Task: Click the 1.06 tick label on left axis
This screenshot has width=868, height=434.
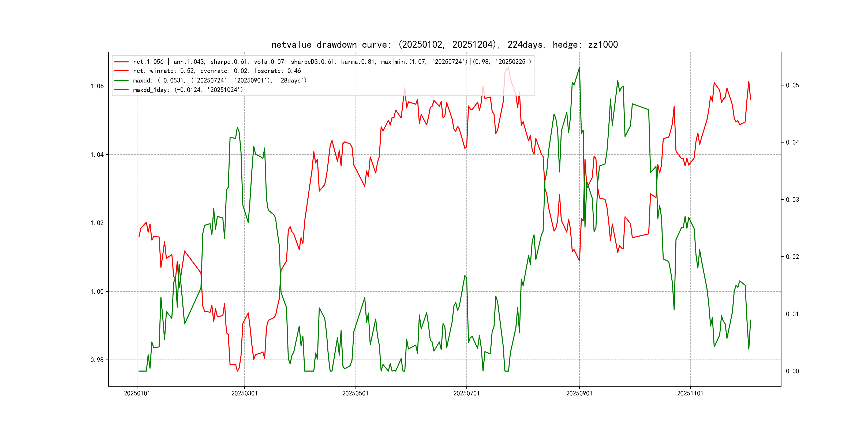Action: (x=97, y=86)
